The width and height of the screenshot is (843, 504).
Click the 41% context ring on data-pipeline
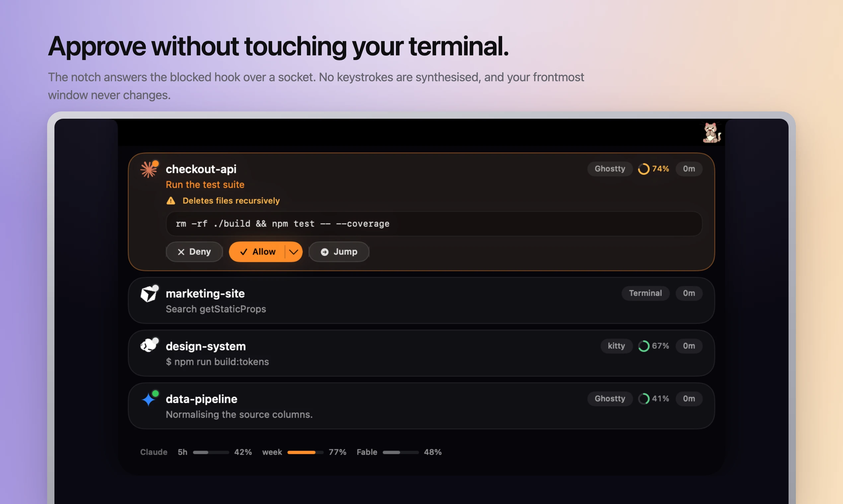tap(643, 398)
